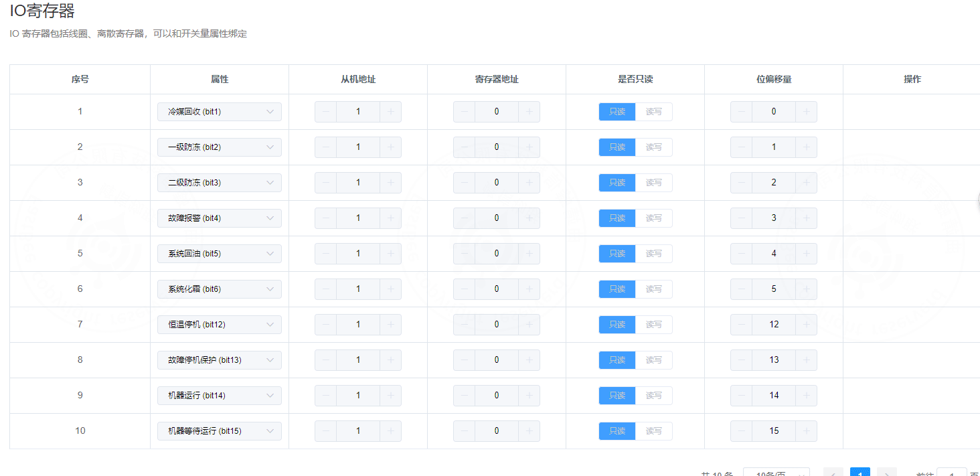
Task: Decrease slave address in row 7
Action: [x=325, y=325]
